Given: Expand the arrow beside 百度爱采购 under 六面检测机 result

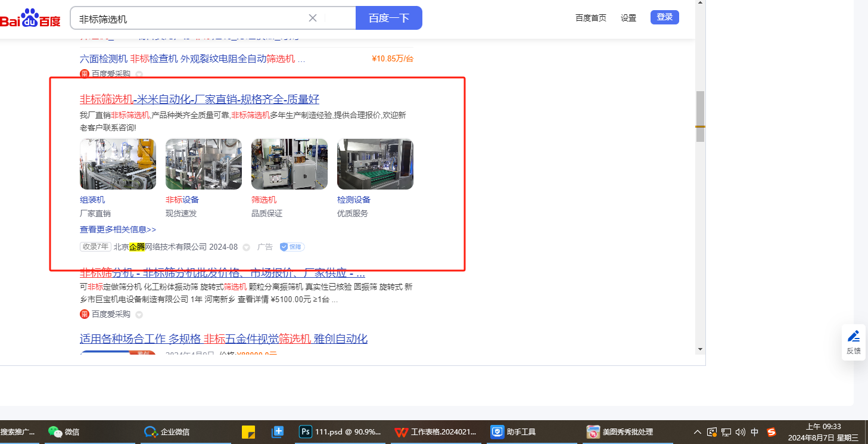Looking at the screenshot, I should pyautogui.click(x=139, y=74).
